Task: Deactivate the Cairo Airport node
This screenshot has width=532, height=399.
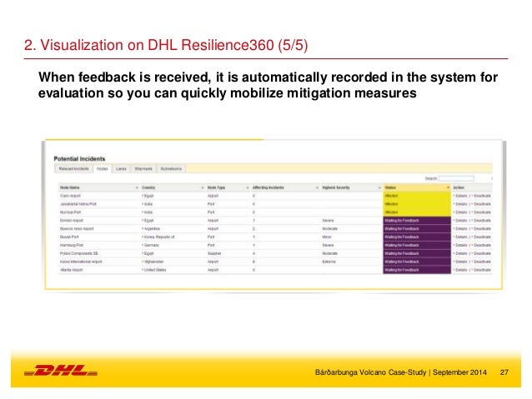Action: tap(481, 196)
